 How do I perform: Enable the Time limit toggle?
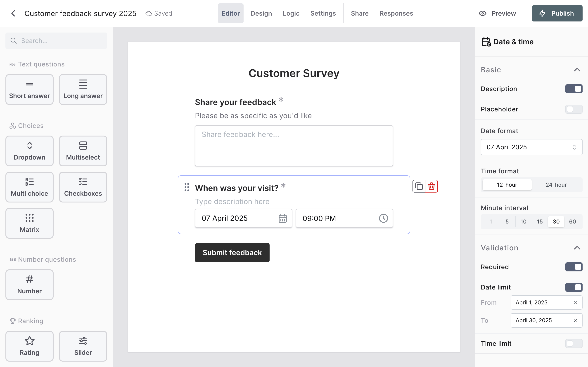coord(574,343)
